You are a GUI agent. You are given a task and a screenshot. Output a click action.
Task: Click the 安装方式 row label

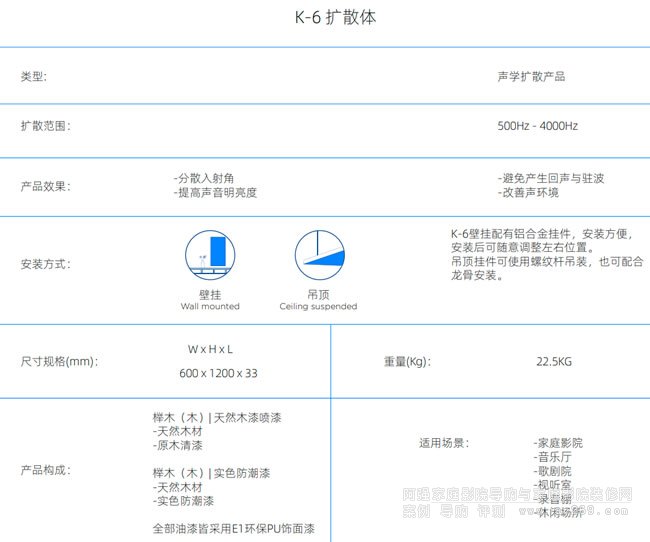coord(46,265)
